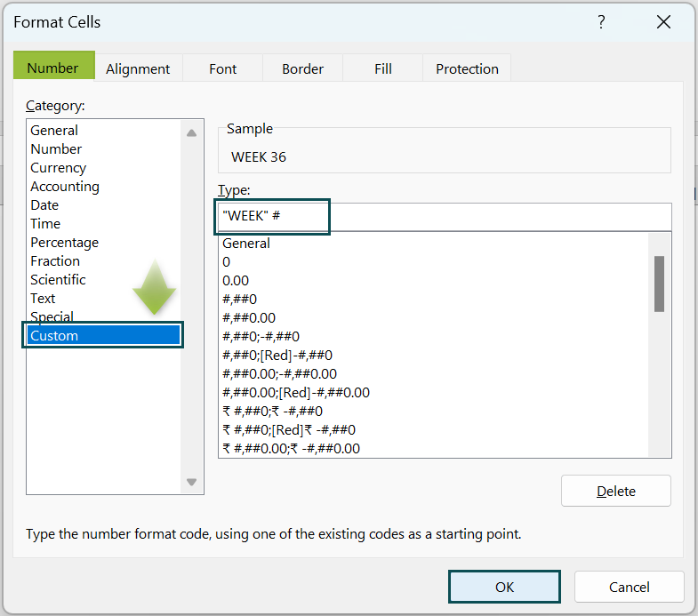
Task: Select the Special category
Action: pos(104,317)
